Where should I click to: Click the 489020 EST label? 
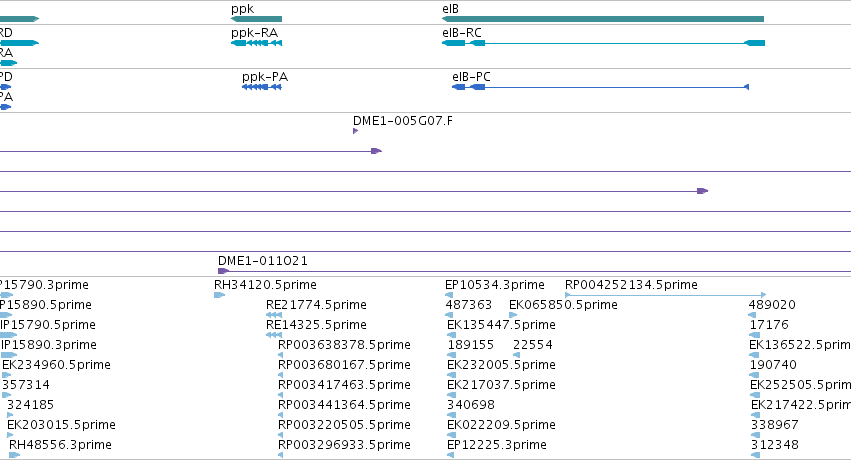coord(772,305)
